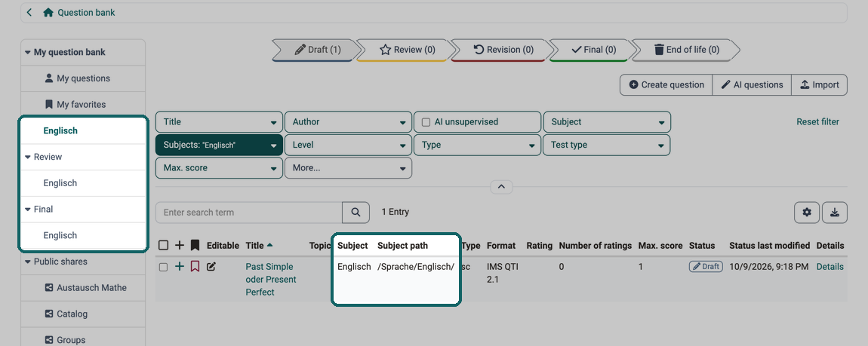The height and width of the screenshot is (346, 868).
Task: Open the More... filter dropdown
Action: click(x=348, y=168)
